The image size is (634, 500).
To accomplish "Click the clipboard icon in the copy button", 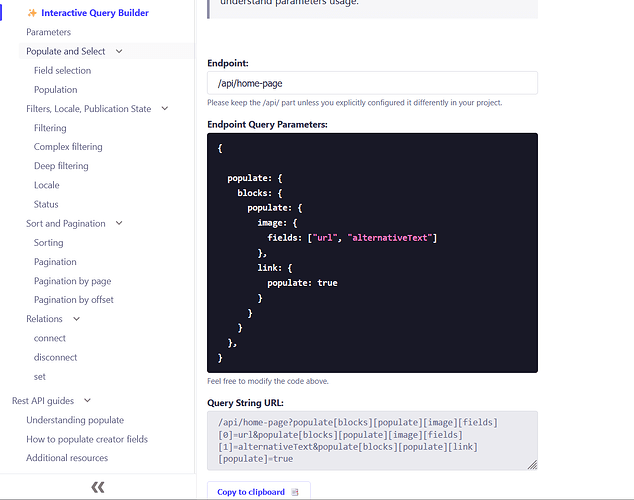I will tap(295, 492).
